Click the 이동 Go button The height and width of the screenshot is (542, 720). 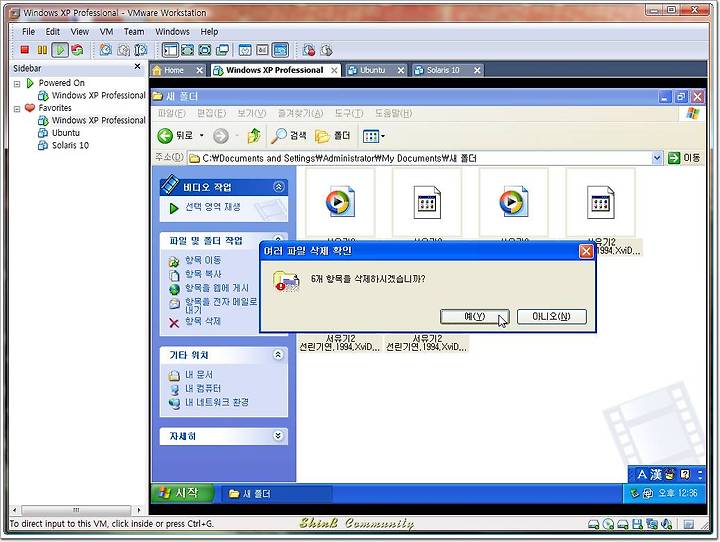tap(684, 158)
